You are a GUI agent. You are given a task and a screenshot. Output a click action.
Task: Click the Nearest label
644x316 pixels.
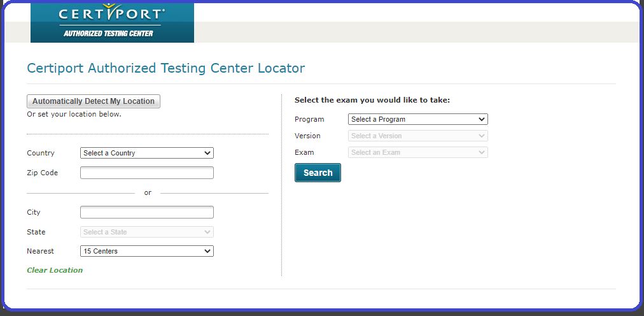(x=40, y=251)
